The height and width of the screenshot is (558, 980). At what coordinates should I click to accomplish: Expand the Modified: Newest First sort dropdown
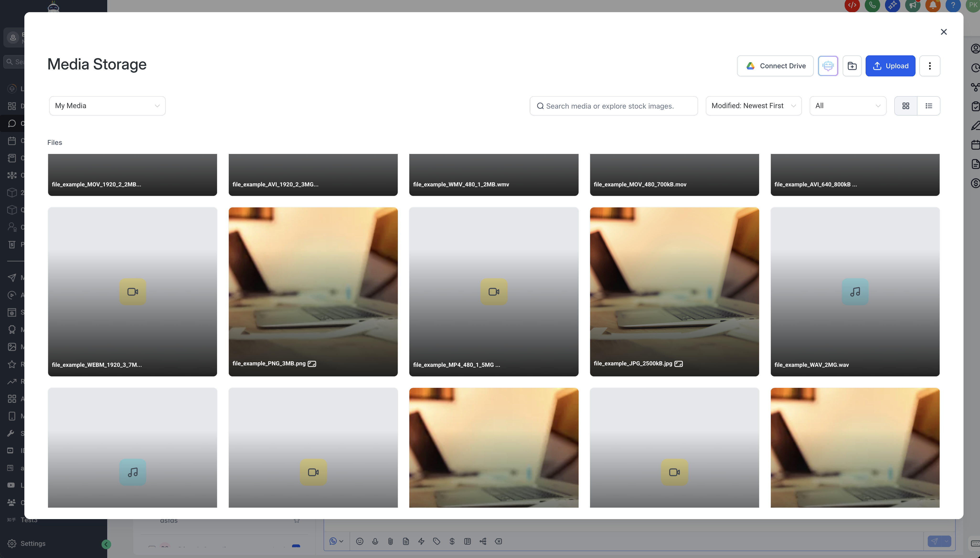tap(753, 106)
